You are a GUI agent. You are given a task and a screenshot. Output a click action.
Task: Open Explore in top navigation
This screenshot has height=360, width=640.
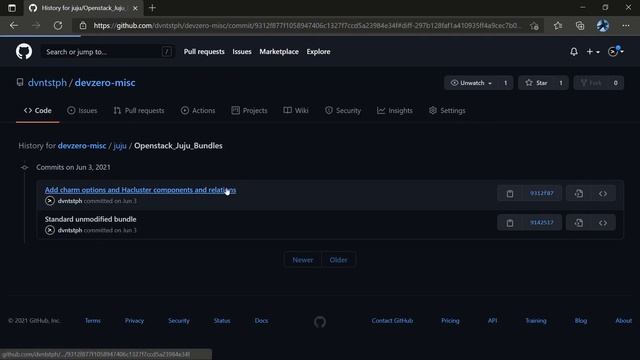(318, 52)
